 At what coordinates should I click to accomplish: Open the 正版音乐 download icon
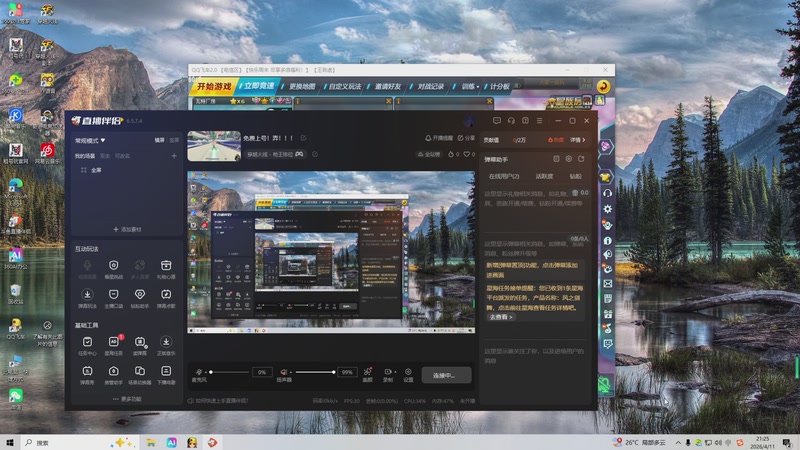pos(166,342)
